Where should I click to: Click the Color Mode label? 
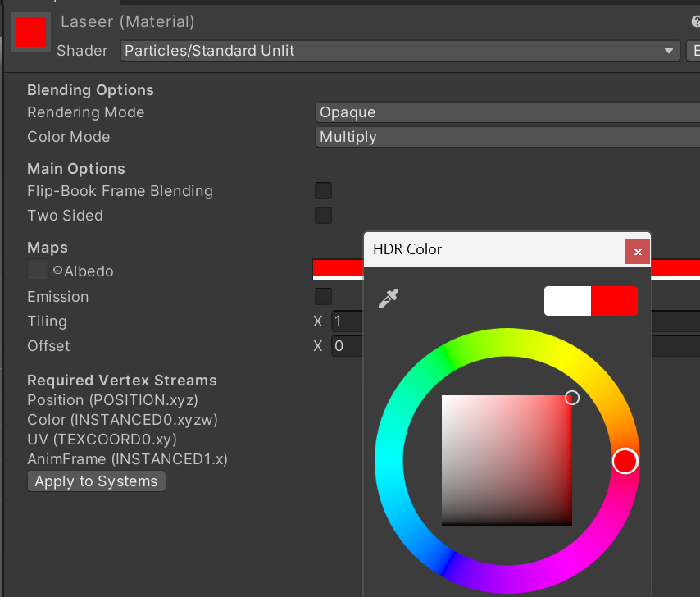pos(68,137)
